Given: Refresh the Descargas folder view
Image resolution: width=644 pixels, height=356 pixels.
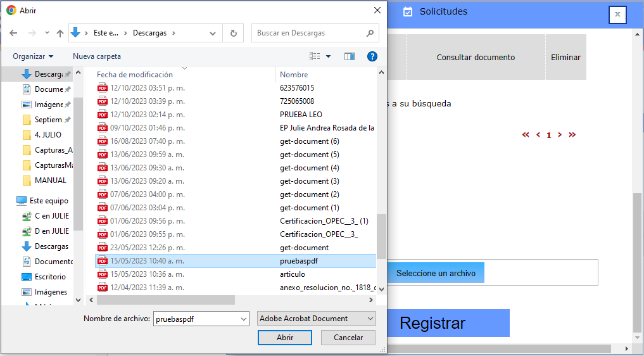Looking at the screenshot, I should [x=234, y=33].
